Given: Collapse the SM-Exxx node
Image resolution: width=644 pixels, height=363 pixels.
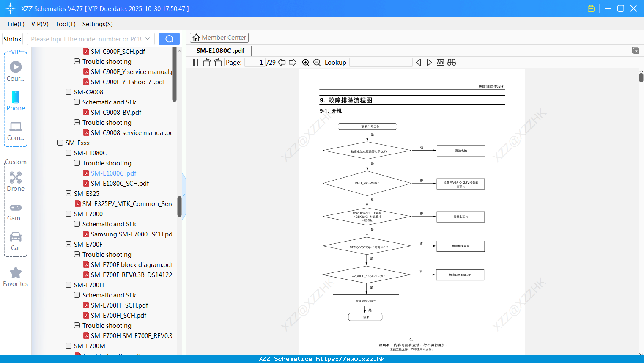Looking at the screenshot, I should coord(60,143).
